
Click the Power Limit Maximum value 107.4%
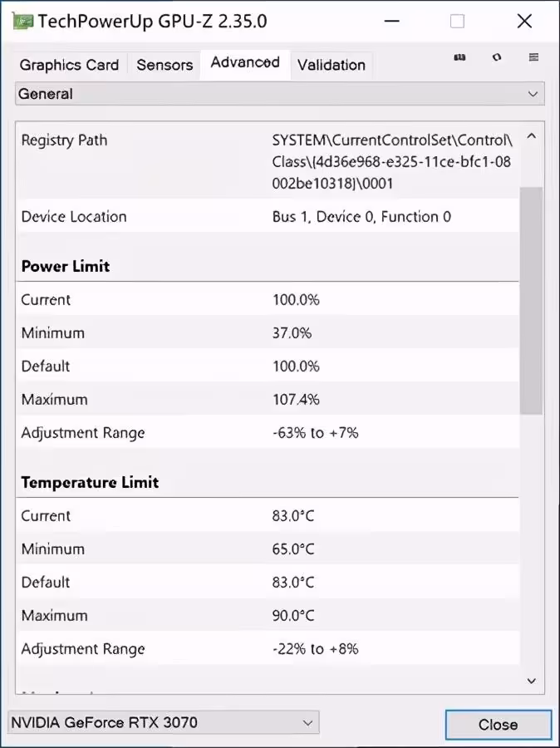click(x=296, y=399)
